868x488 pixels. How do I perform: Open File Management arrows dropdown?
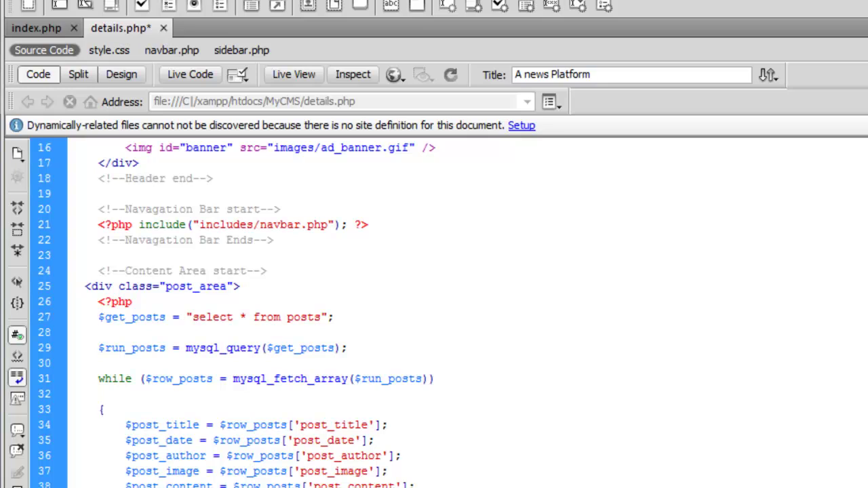(768, 75)
